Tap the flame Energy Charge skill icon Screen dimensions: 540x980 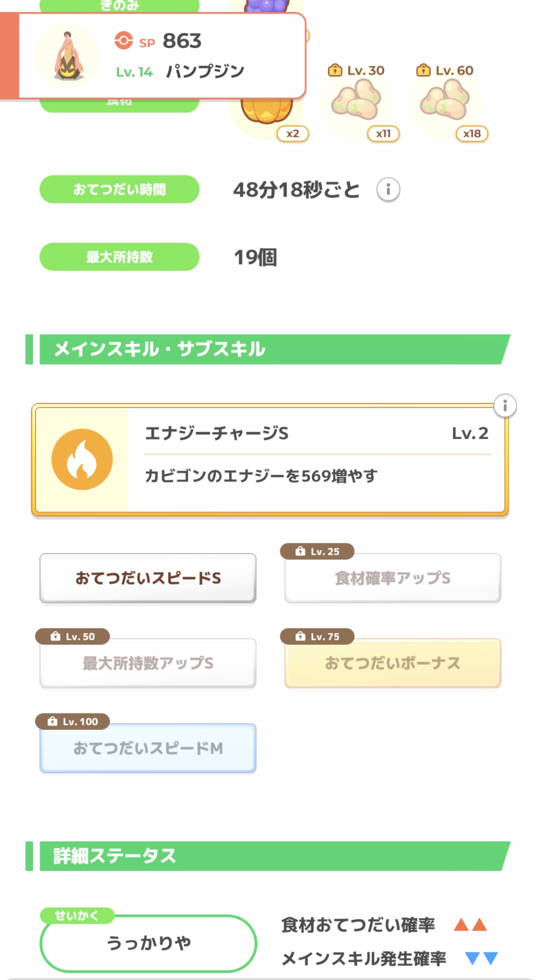(82, 459)
